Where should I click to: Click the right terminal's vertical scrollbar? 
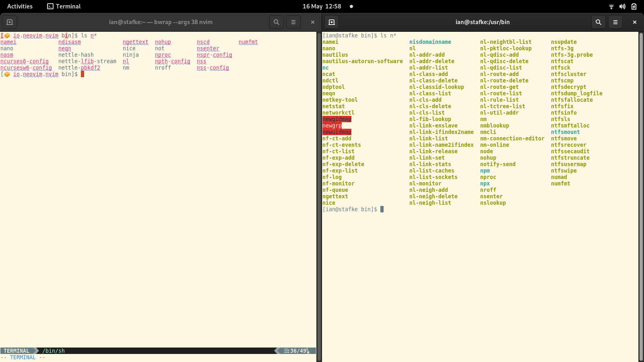pos(641,197)
